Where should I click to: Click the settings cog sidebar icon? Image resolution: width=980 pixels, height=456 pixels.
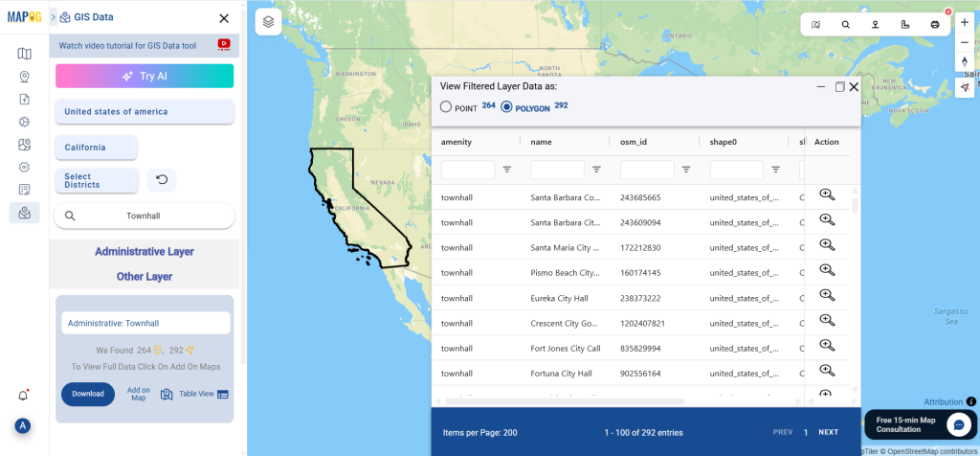(x=24, y=167)
